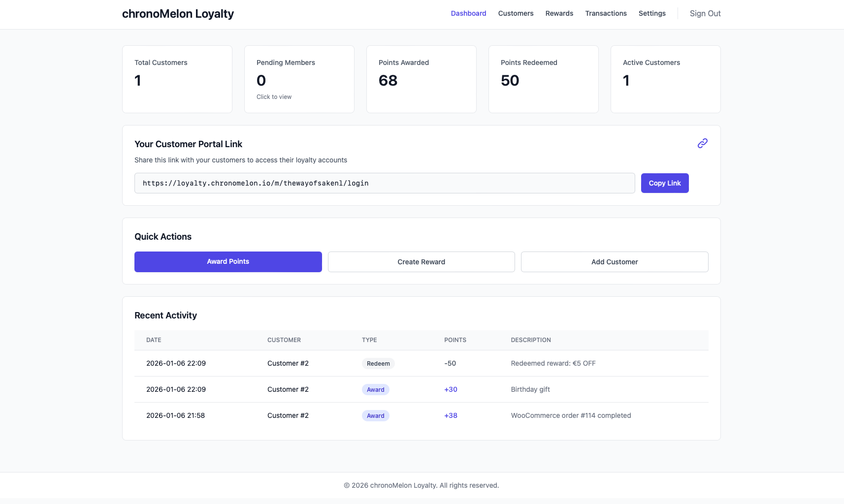Click the -50 points value
The image size is (844, 504).
(450, 363)
